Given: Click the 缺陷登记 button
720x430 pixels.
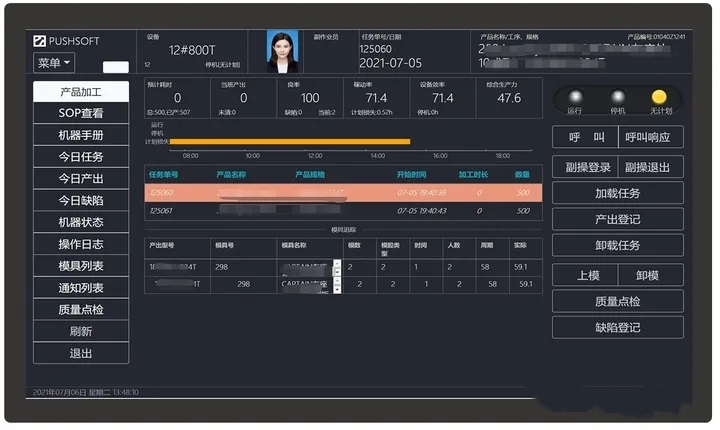Looking at the screenshot, I should pos(618,327).
